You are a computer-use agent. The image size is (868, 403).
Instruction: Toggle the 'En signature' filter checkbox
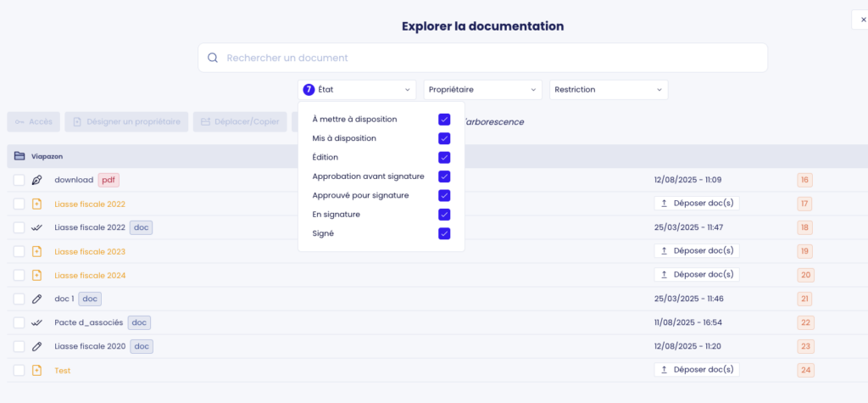(444, 215)
